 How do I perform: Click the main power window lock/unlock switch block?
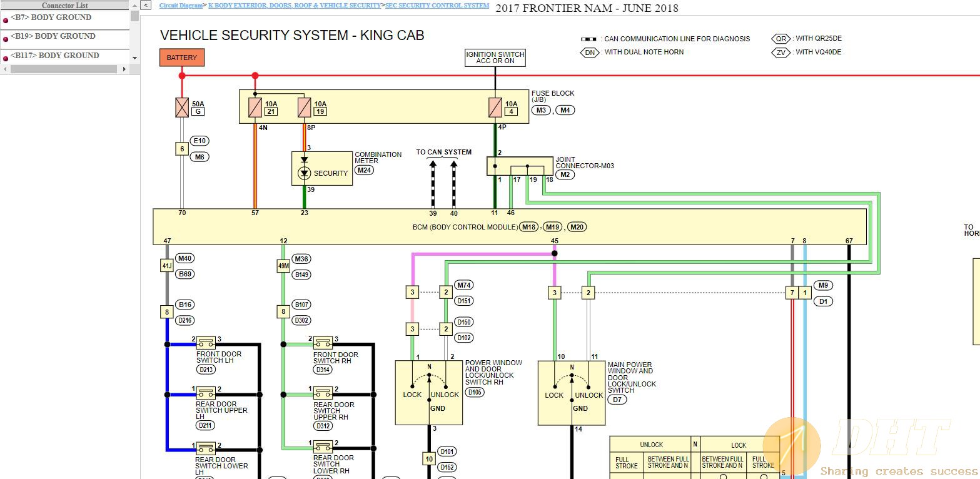point(572,393)
